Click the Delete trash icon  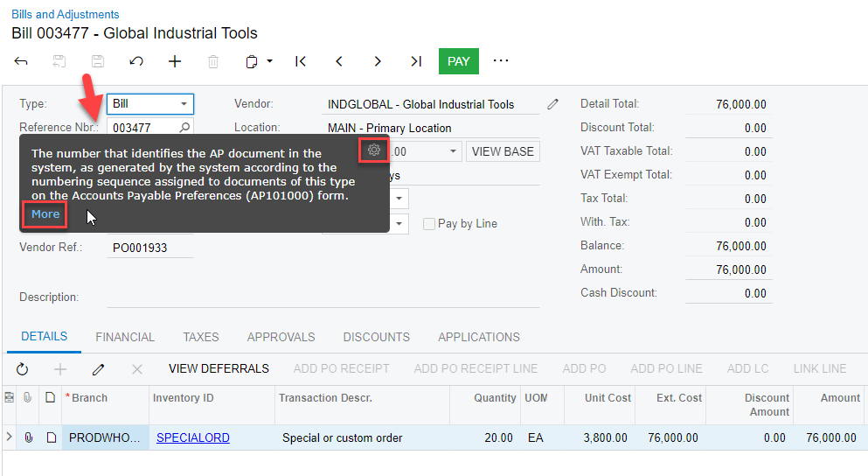pos(213,61)
